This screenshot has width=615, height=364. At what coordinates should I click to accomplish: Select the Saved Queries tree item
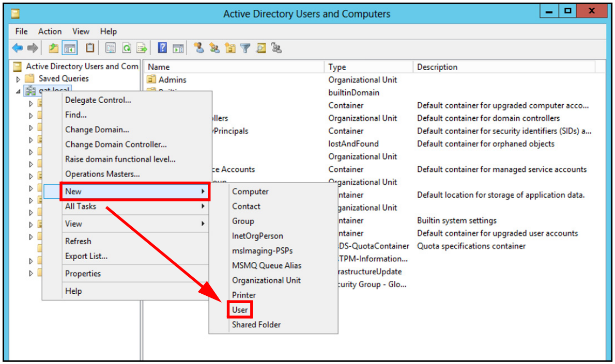[64, 78]
